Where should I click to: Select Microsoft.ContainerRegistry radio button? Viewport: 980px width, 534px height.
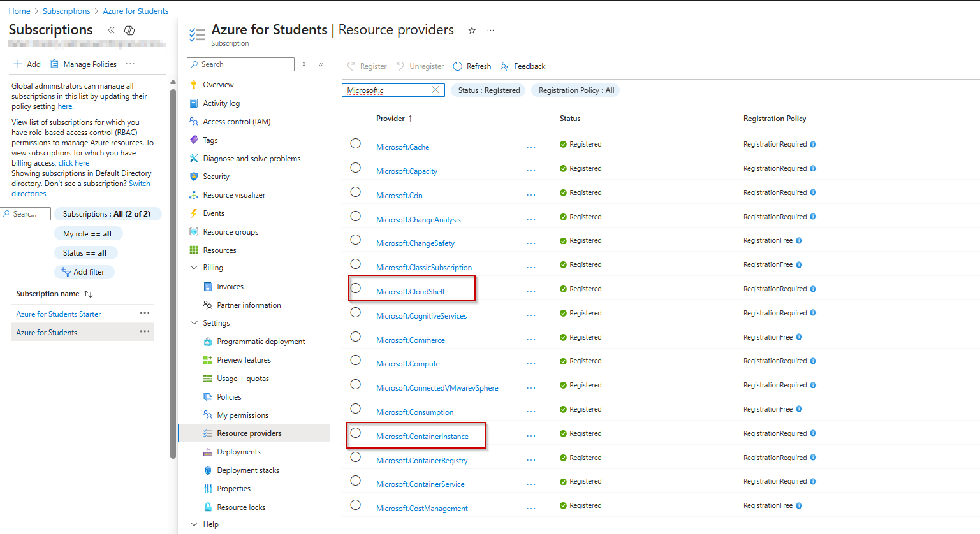click(356, 458)
